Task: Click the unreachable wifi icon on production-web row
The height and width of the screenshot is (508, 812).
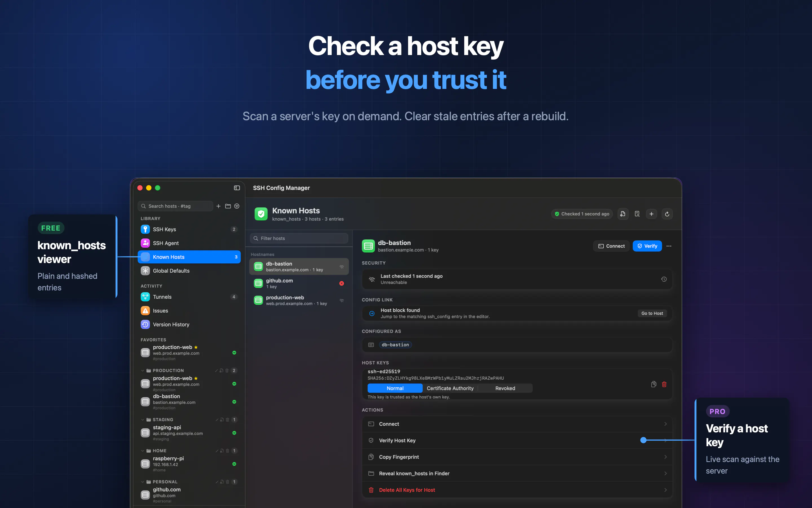Action: coord(342,300)
